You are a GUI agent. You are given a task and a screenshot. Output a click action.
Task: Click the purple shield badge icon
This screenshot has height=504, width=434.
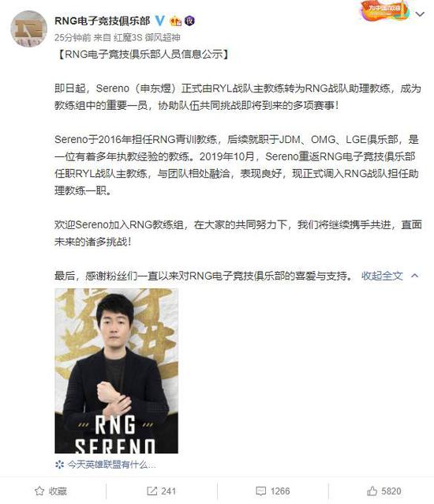pos(189,21)
